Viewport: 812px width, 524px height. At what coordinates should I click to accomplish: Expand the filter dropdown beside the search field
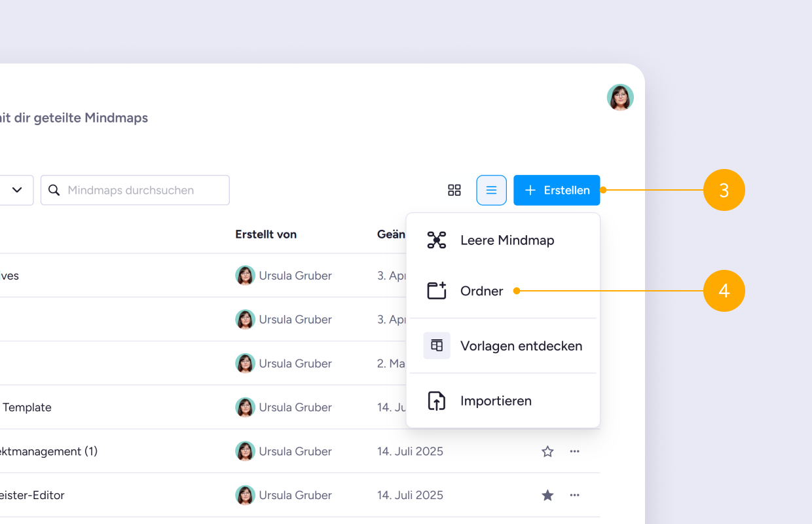17,190
